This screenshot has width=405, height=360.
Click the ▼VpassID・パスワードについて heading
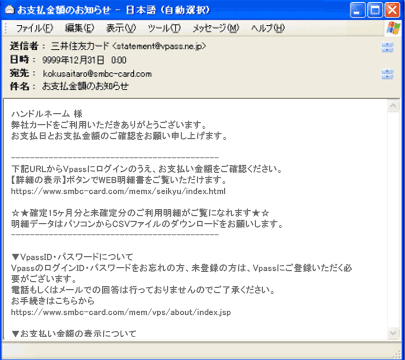pos(72,257)
